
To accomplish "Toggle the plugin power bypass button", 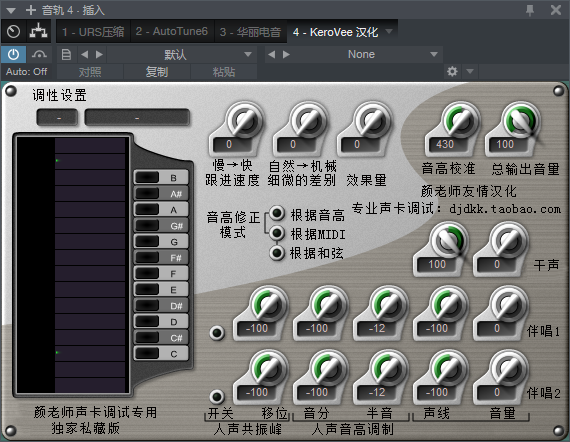I will point(13,55).
